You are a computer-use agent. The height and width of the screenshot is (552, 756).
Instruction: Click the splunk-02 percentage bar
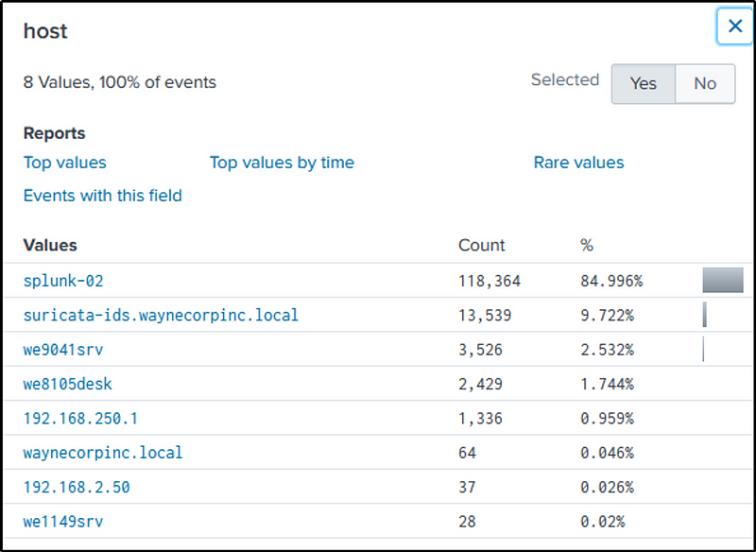[723, 281]
